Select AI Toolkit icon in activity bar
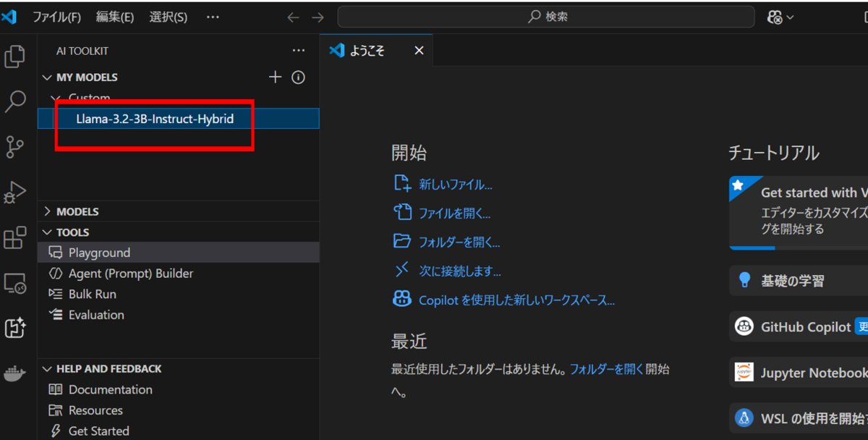 pyautogui.click(x=14, y=328)
